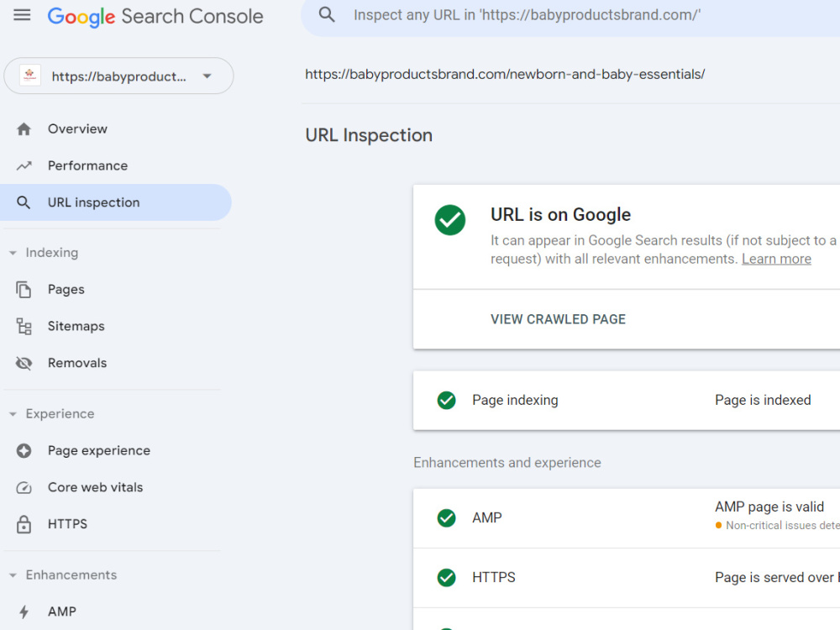Collapse the Enhancements section

[13, 575]
